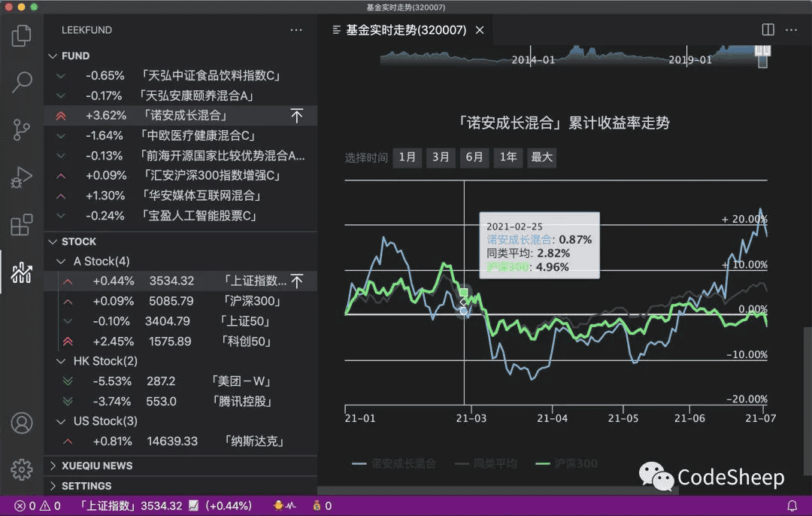
Task: Open editor more actions menu
Action: (x=791, y=29)
